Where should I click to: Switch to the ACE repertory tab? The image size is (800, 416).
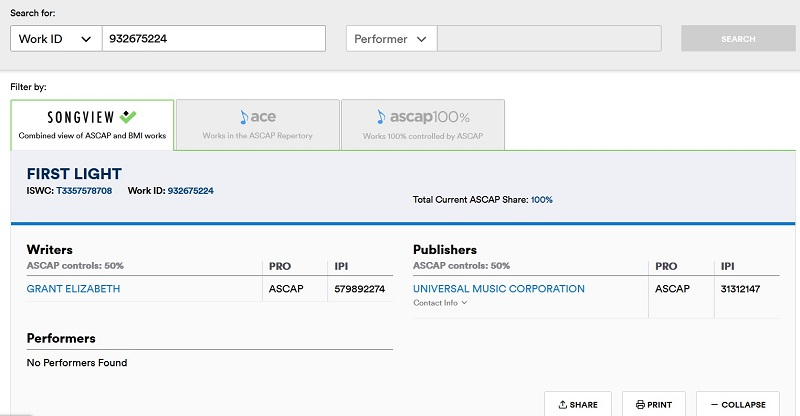(257, 124)
